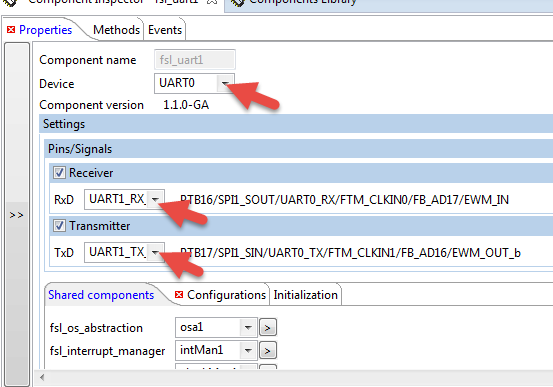Open the Configurations tab
Viewport: 553px width, 387px height.
point(226,295)
